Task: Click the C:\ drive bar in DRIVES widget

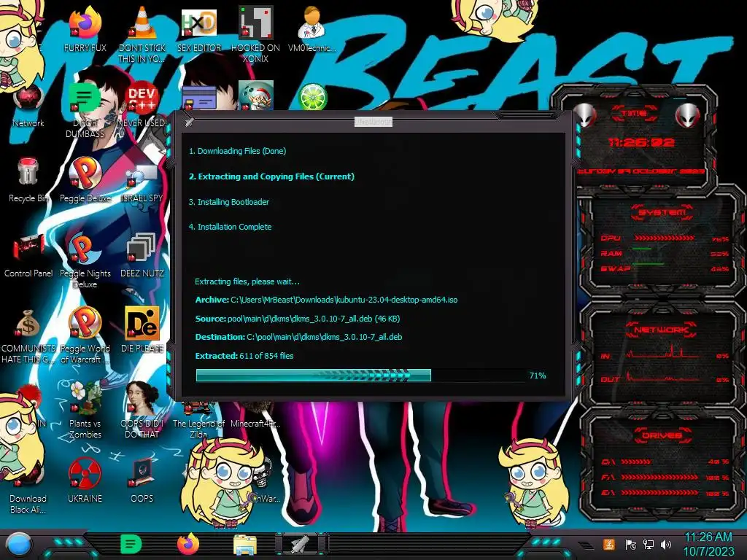Action: pos(636,462)
